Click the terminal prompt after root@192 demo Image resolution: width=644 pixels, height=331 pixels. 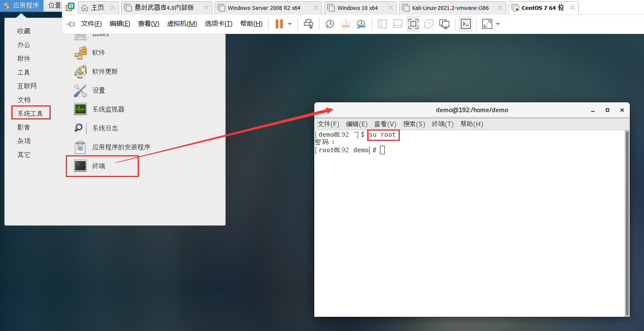(382, 150)
